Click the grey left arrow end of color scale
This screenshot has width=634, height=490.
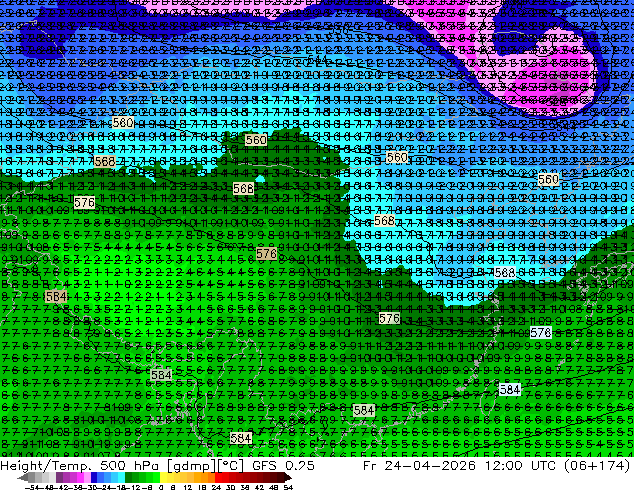tap(23, 478)
